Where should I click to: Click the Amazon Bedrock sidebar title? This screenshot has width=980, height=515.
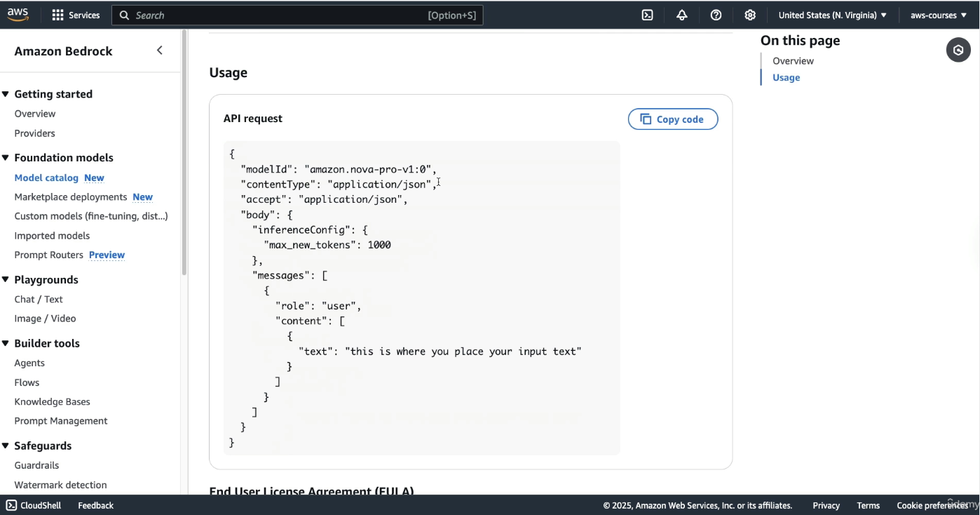coord(63,51)
